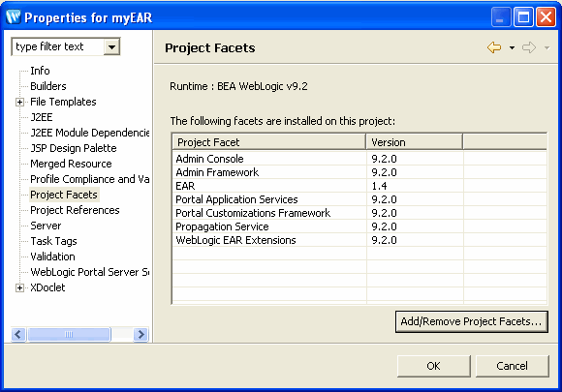Viewport: 562px width, 392px height.
Task: Click the OK button
Action: coord(434,366)
